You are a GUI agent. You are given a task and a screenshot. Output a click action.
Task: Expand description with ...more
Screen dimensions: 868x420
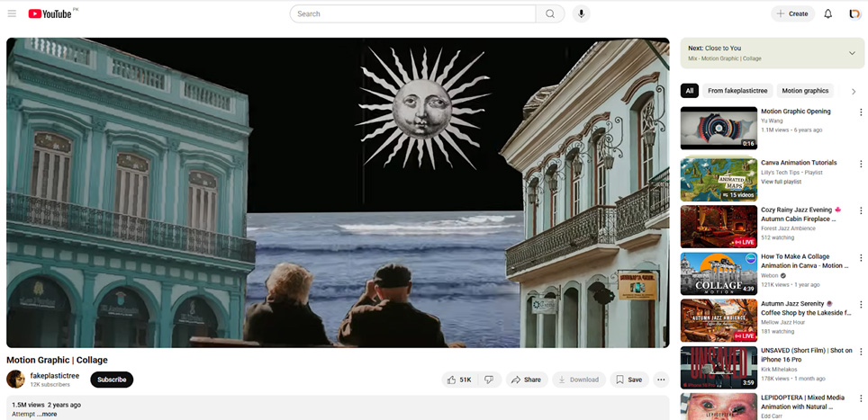(x=49, y=415)
